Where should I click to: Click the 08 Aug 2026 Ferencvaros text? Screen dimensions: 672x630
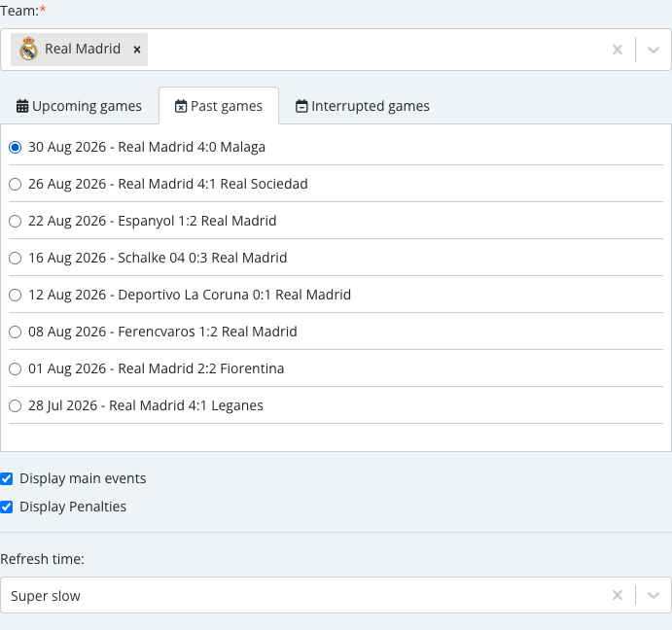(162, 332)
